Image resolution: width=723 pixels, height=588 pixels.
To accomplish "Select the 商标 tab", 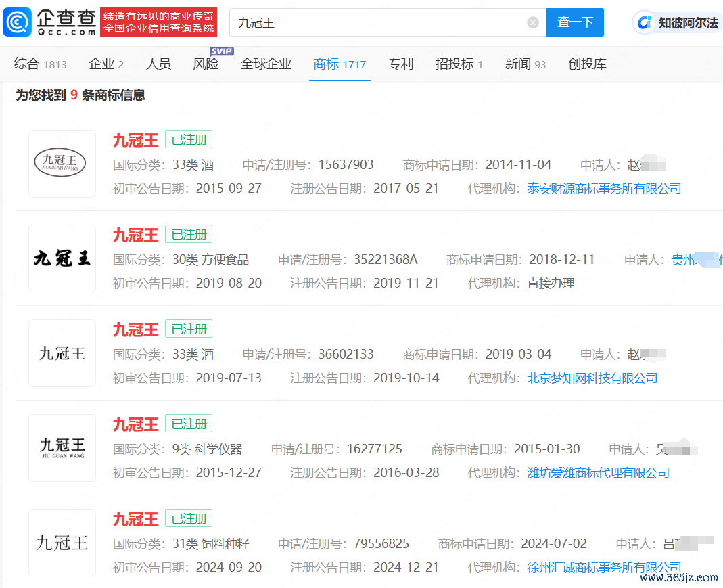I will (340, 64).
